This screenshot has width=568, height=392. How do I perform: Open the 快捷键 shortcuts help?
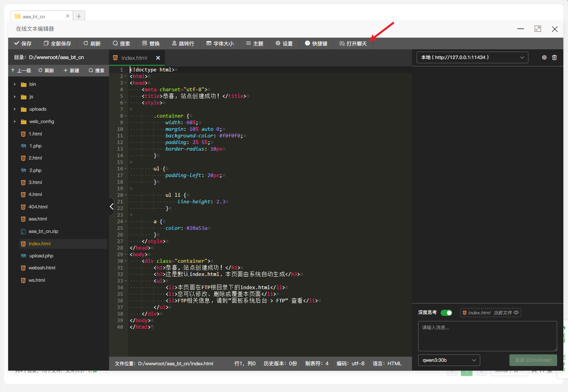316,43
